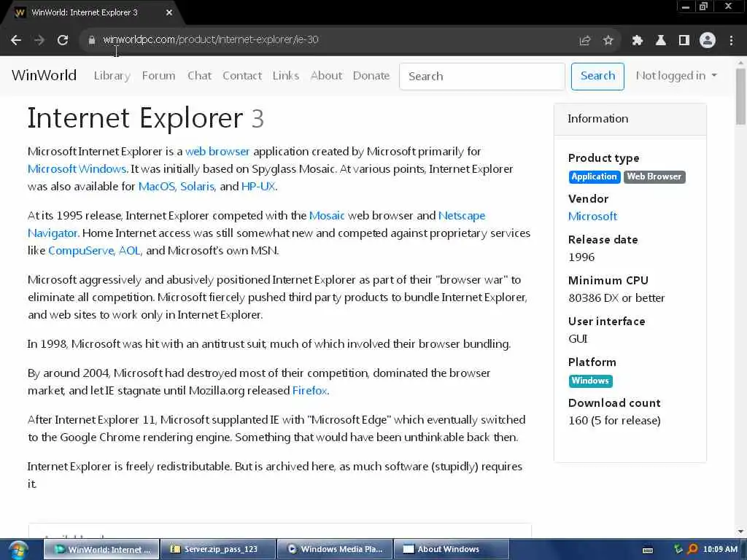The width and height of the screenshot is (747, 560).
Task: Open the profile avatar icon
Action: click(x=708, y=40)
